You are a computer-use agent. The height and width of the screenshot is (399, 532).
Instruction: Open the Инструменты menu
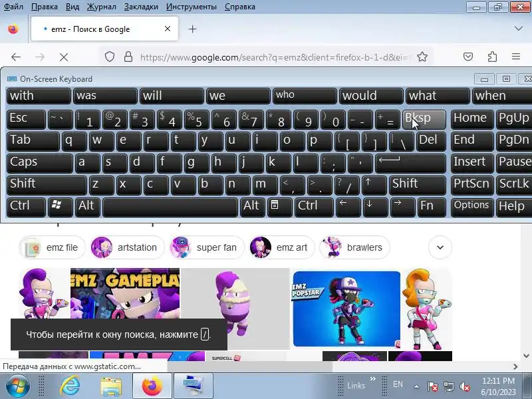click(x=192, y=7)
